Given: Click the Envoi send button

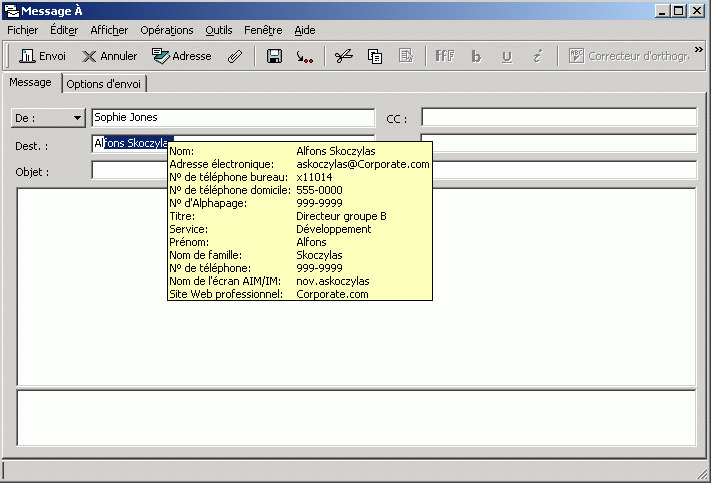Looking at the screenshot, I should [x=42, y=56].
